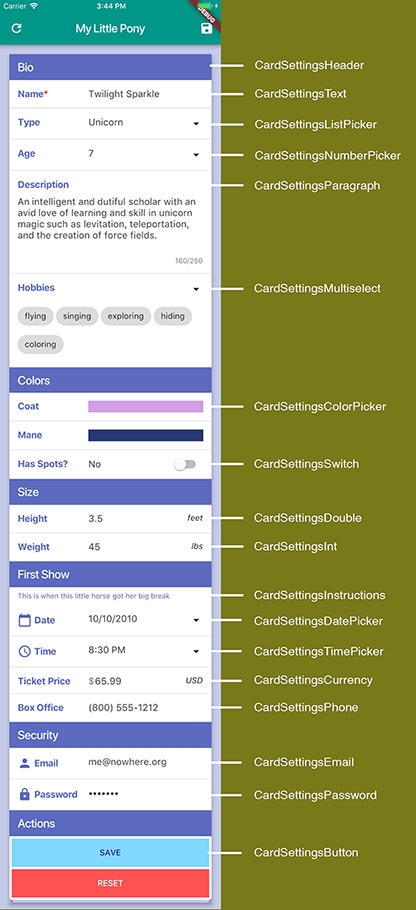Select the singing hobby chip

[x=77, y=316]
